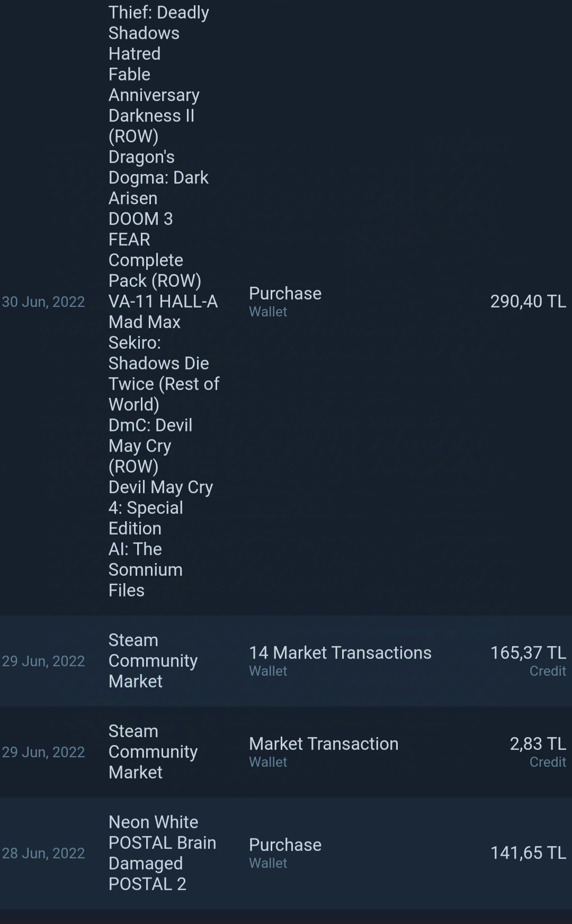Select the POSTAL 2 item
Image resolution: width=572 pixels, height=924 pixels.
pyautogui.click(x=147, y=884)
